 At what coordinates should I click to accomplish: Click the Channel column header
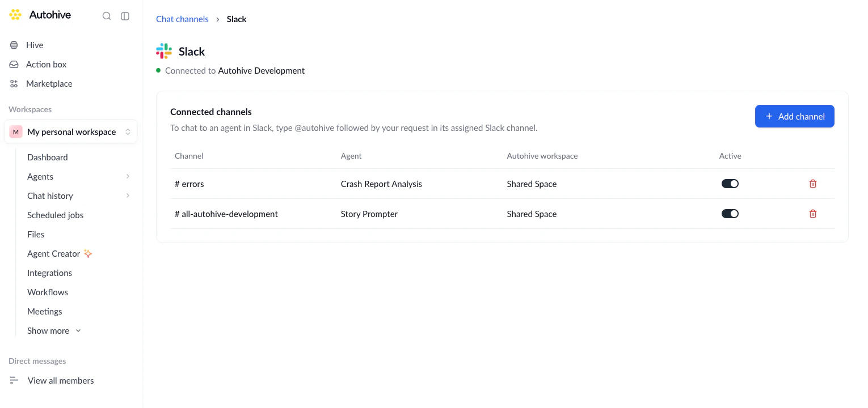click(189, 156)
